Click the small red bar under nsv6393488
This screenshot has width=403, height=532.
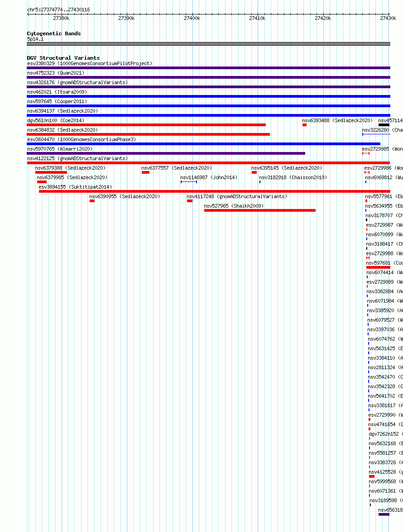305,125
